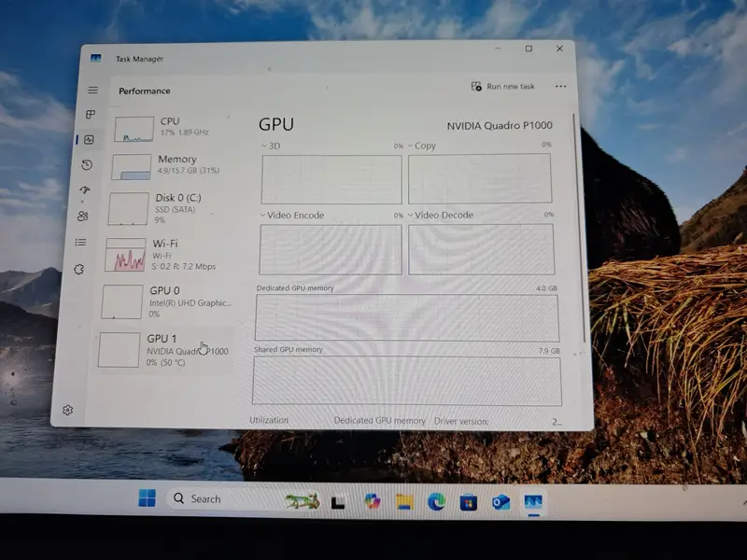
Task: Launch Microsoft Edge from the taskbar
Action: coord(435,499)
